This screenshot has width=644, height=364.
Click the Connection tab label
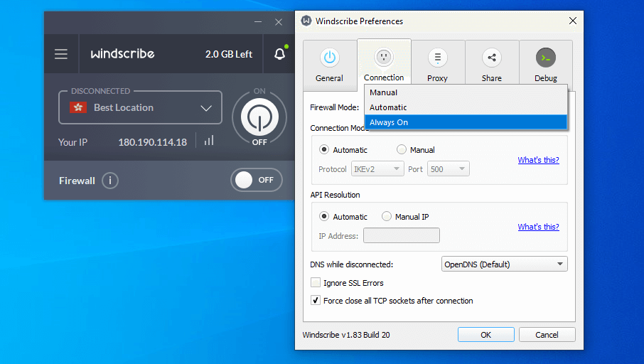384,77
